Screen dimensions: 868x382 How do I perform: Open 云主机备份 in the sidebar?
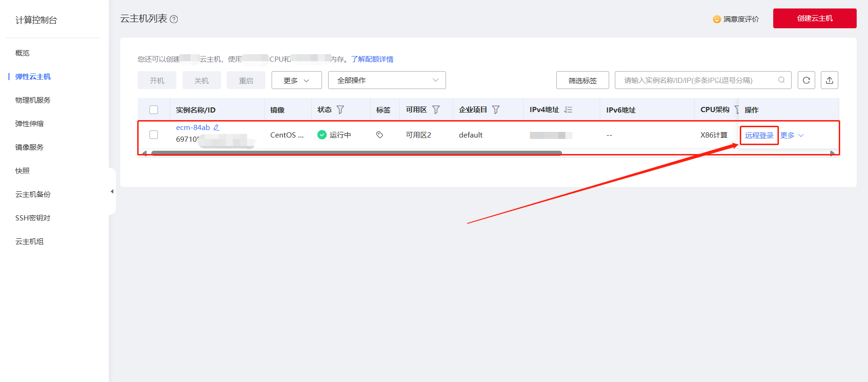[33, 194]
